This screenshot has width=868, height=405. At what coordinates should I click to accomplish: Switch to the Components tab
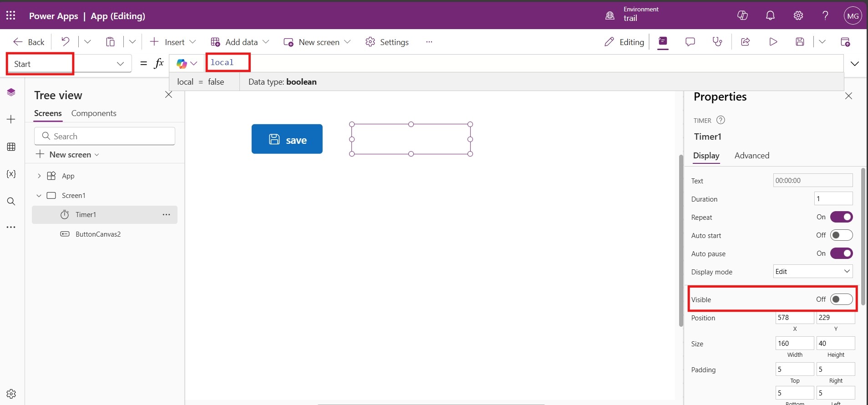tap(94, 113)
